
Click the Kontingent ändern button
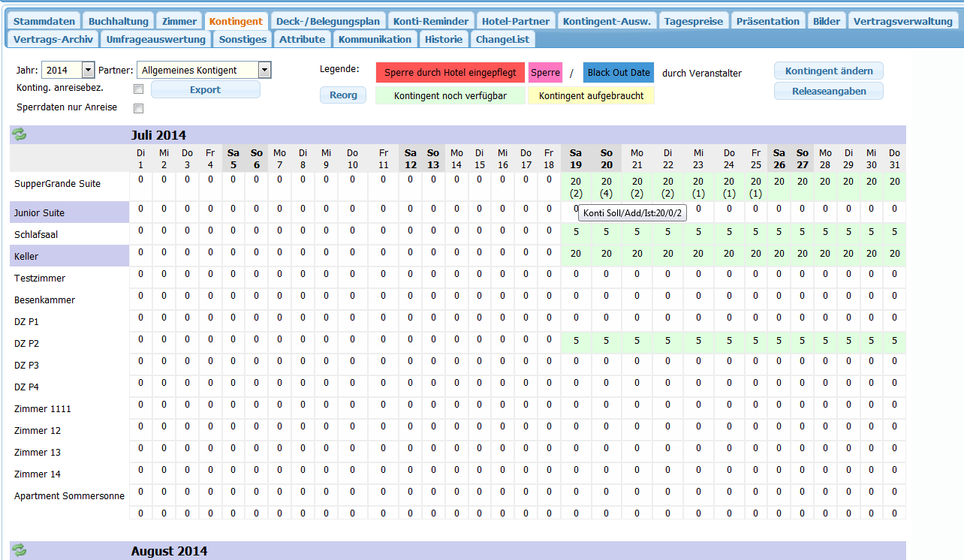(x=829, y=71)
